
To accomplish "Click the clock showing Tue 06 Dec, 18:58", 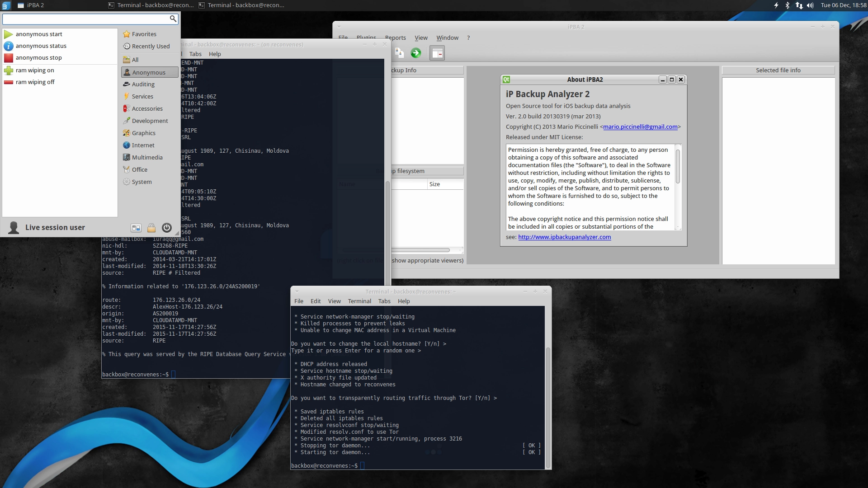I will click(x=844, y=5).
